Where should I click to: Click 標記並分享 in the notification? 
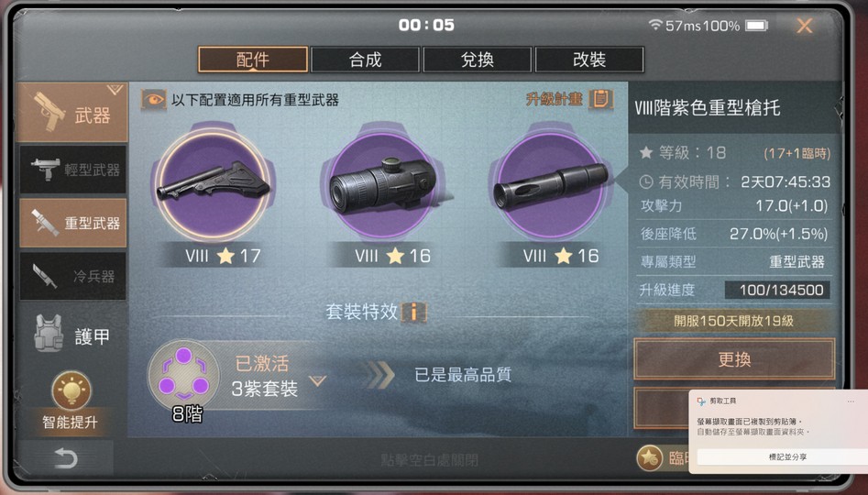tap(786, 456)
